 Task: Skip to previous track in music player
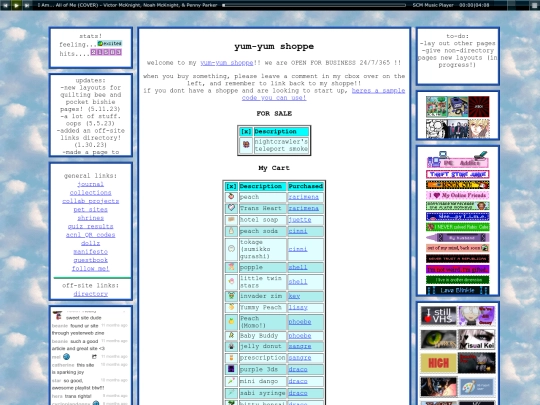(x=6, y=5)
